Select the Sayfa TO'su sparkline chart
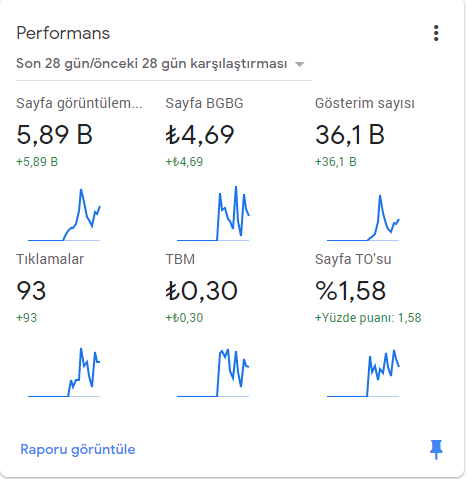Image resolution: width=467 pixels, height=479 pixels. (363, 373)
